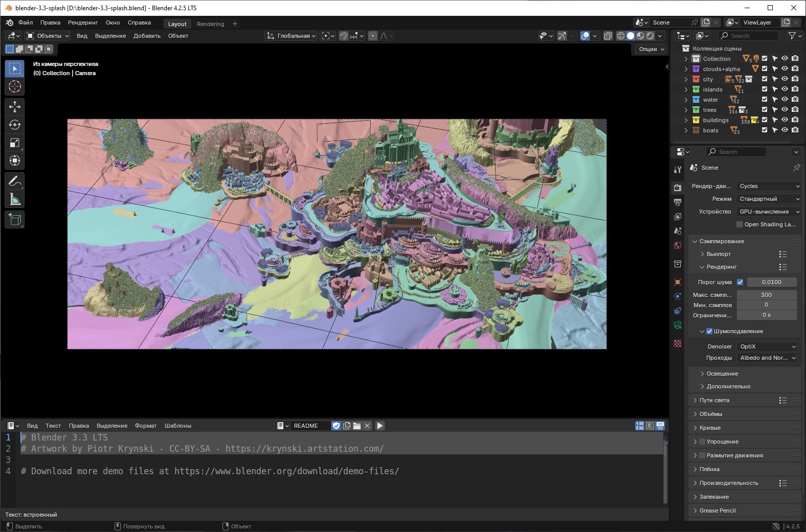Adjust the Порог шума 0.0100 field

(771, 282)
